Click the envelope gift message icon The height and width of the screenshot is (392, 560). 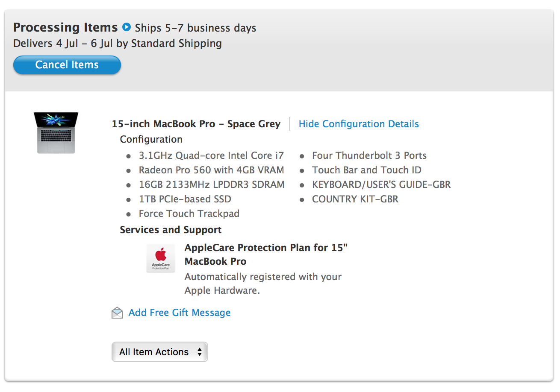[x=117, y=313]
